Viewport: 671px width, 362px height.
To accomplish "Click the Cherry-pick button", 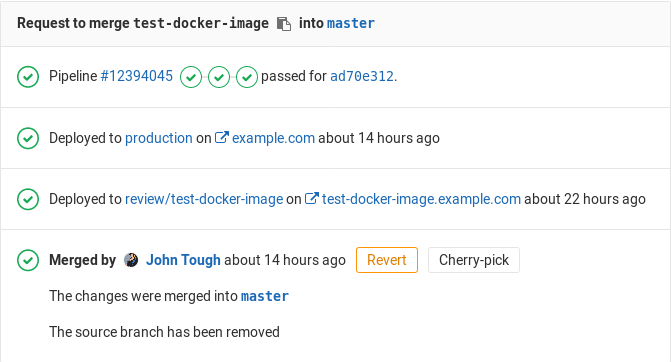I will tap(474, 260).
